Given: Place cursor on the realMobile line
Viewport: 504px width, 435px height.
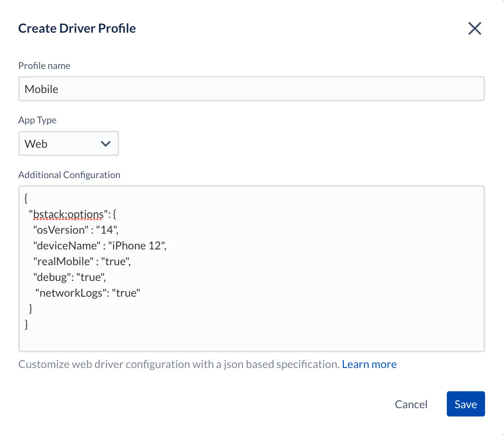Looking at the screenshot, I should point(82,262).
